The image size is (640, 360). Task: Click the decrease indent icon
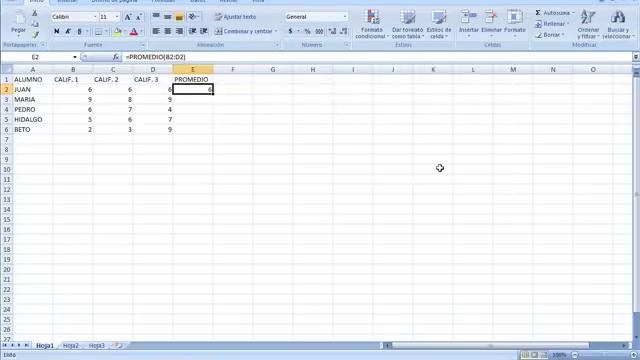pyautogui.click(x=193, y=31)
